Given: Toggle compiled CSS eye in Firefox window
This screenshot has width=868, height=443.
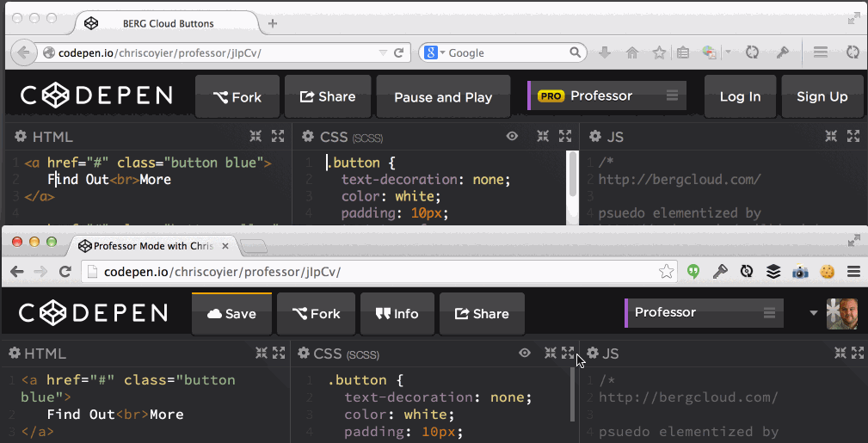Looking at the screenshot, I should pyautogui.click(x=512, y=136).
